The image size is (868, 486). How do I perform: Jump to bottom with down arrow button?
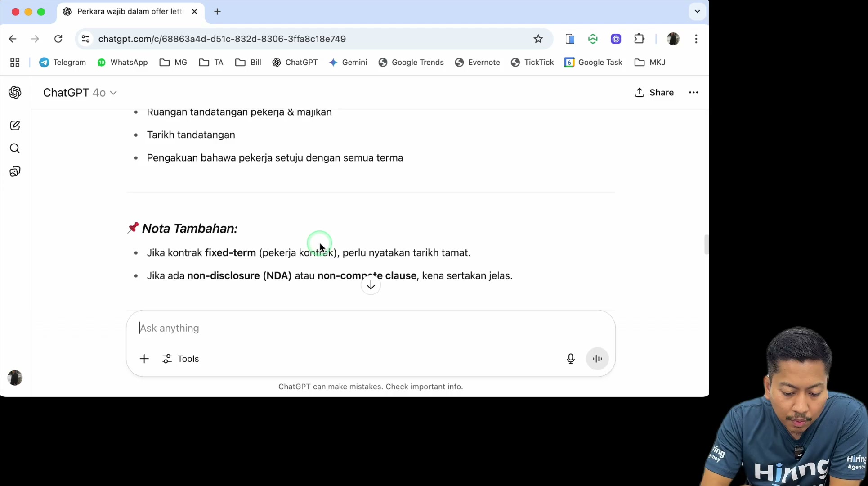[x=371, y=285]
